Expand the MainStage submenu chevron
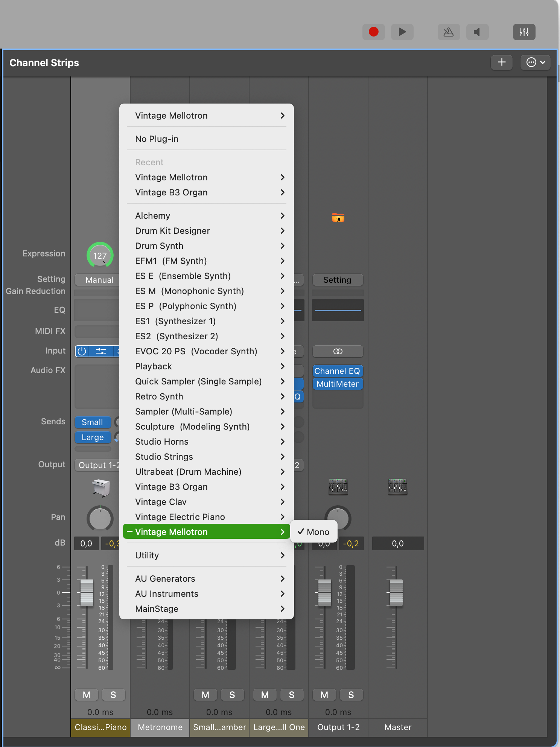The image size is (560, 747). coord(283,609)
